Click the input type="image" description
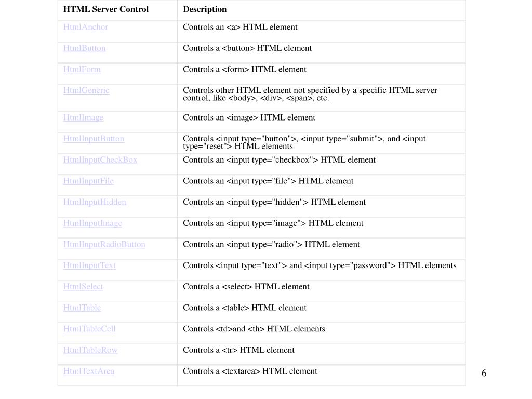This screenshot has height=399, width=532. [x=273, y=223]
